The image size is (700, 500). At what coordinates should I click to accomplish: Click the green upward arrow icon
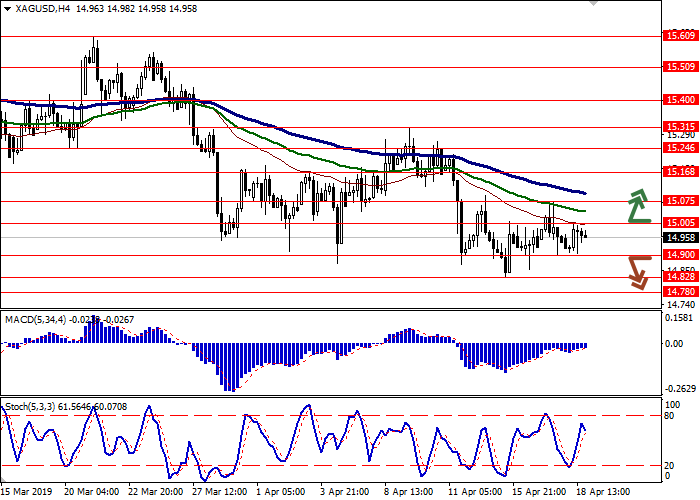tap(637, 207)
